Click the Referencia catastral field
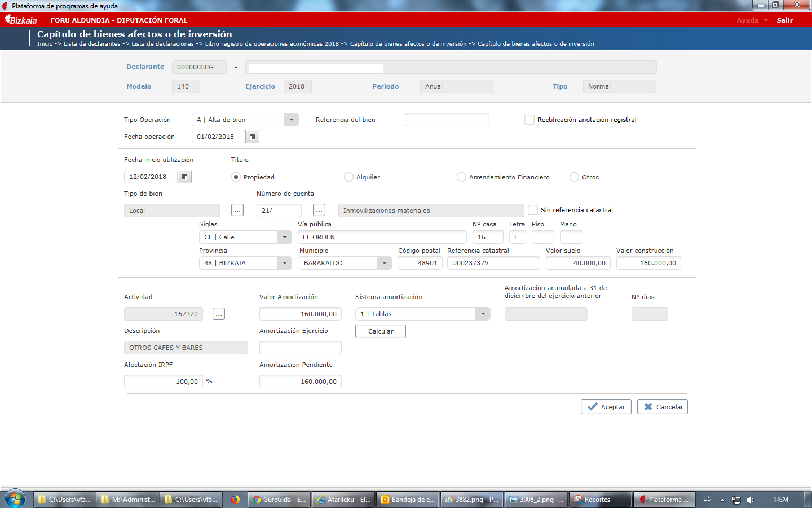The image size is (812, 508). pyautogui.click(x=493, y=263)
